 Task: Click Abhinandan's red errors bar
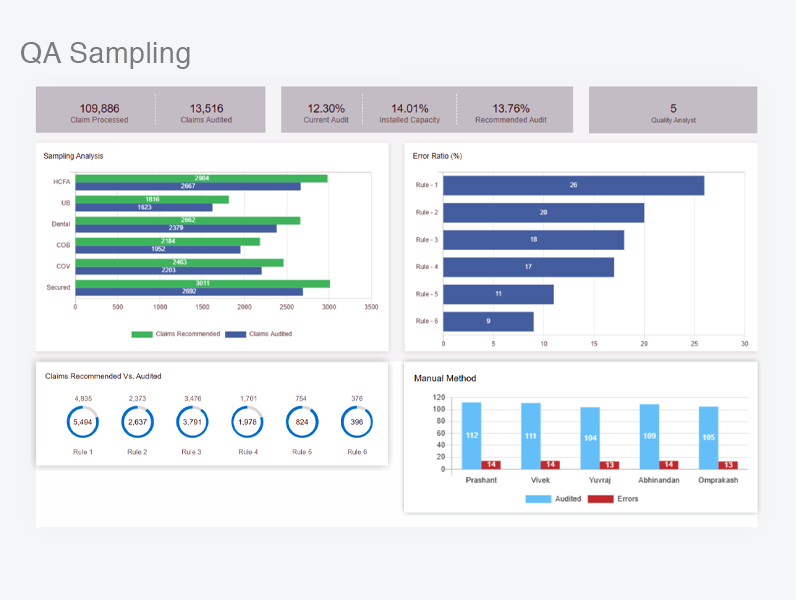pos(669,464)
